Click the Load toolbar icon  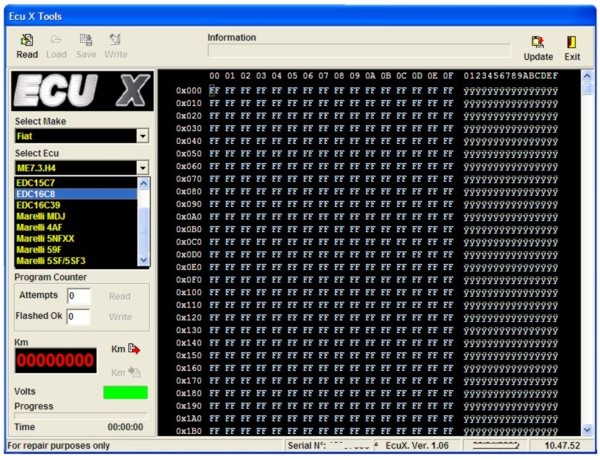pos(56,40)
